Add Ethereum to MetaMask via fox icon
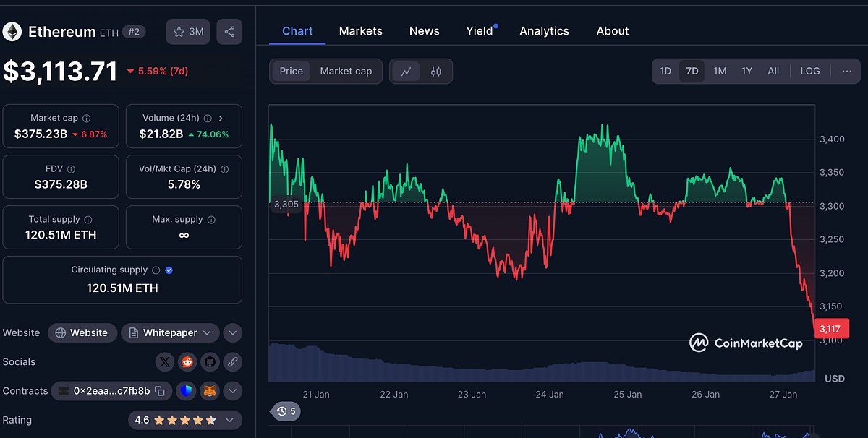Screen dimensions: 868x438 (210, 391)
